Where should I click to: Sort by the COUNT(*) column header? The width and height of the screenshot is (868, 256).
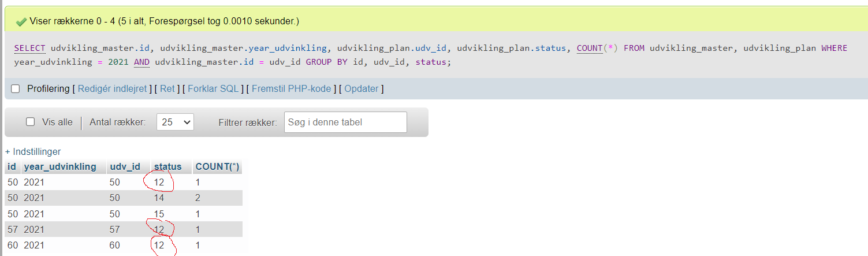point(217,167)
